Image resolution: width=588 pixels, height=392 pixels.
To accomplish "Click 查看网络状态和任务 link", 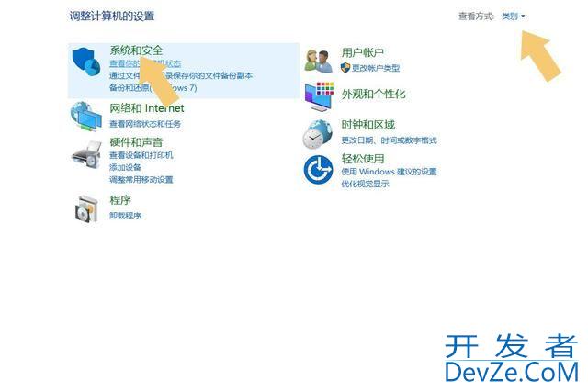I will tap(145, 124).
